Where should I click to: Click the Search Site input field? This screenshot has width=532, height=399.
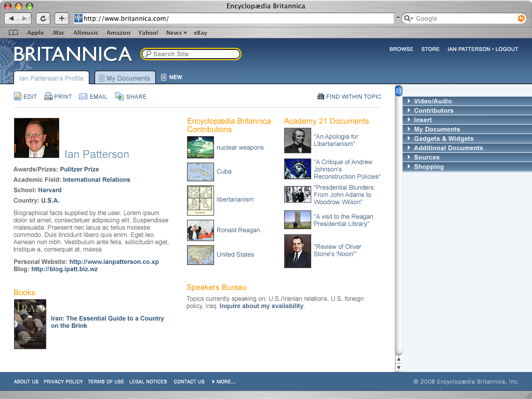[x=191, y=54]
